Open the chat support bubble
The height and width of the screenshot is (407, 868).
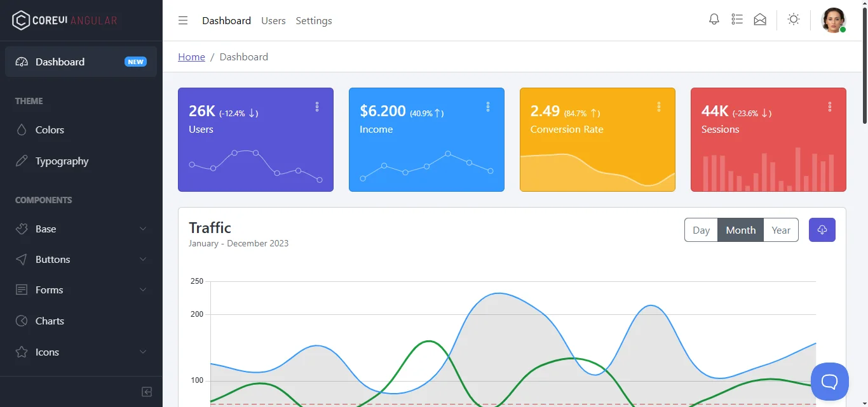coord(829,382)
